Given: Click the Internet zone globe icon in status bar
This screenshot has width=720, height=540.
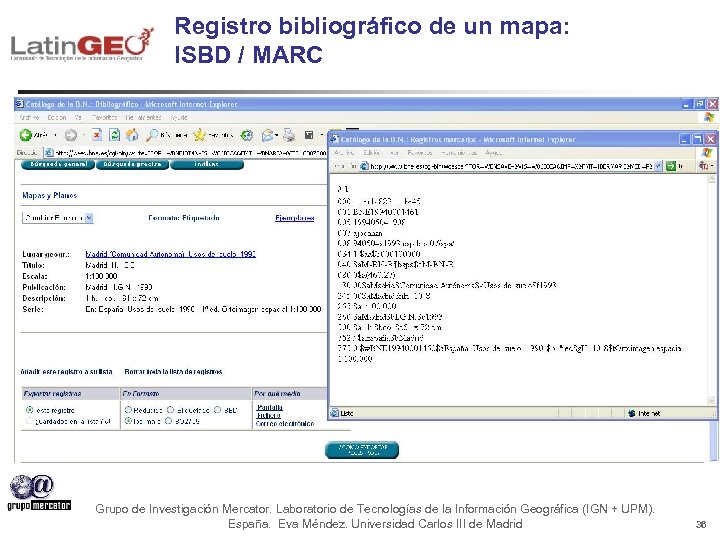Looking at the screenshot, I should pos(632,413).
